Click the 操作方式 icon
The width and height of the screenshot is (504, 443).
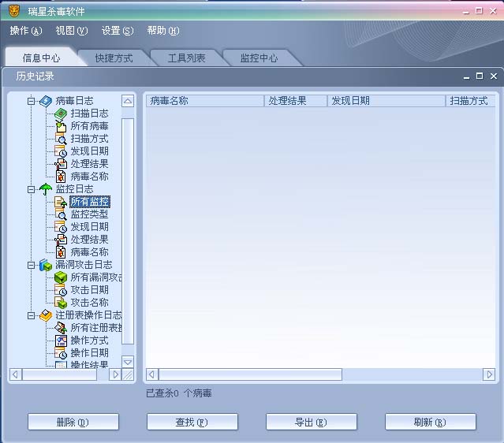pos(61,341)
